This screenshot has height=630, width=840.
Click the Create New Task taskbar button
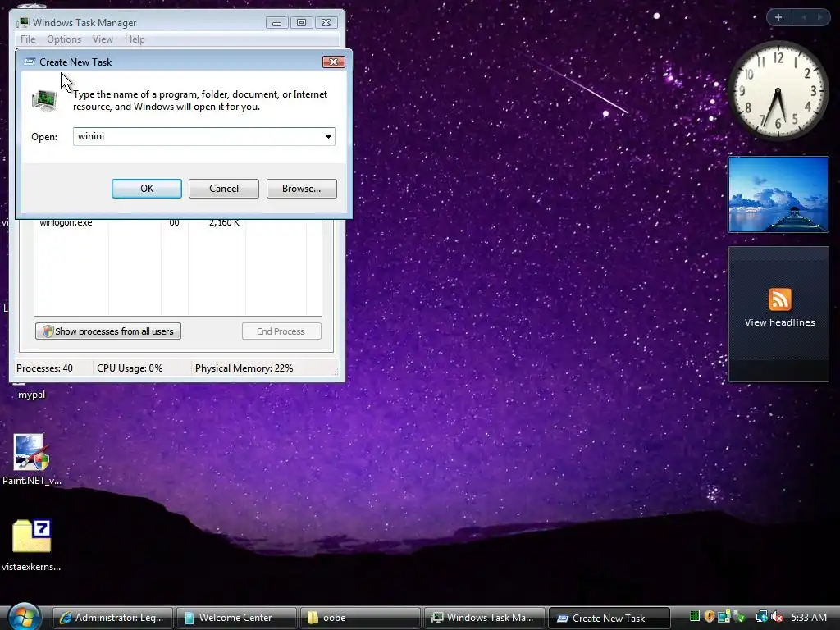609,618
